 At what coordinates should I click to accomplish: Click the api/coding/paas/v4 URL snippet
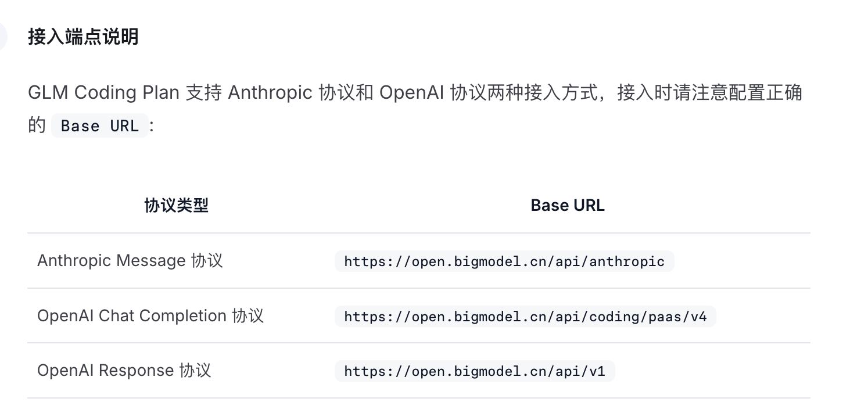click(525, 317)
